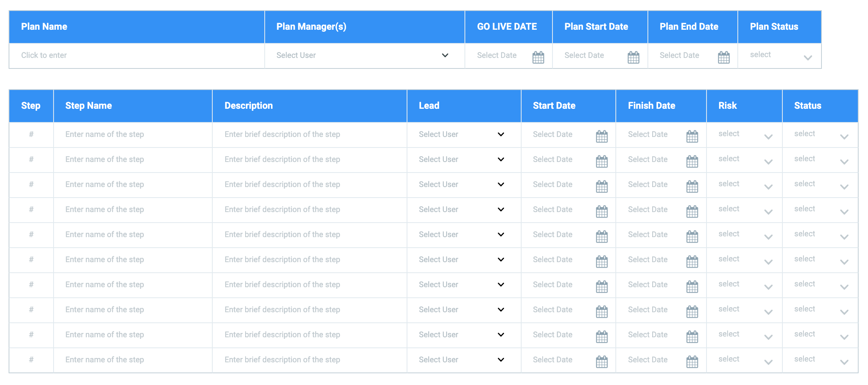Click first row Step Name input field

[x=133, y=134]
